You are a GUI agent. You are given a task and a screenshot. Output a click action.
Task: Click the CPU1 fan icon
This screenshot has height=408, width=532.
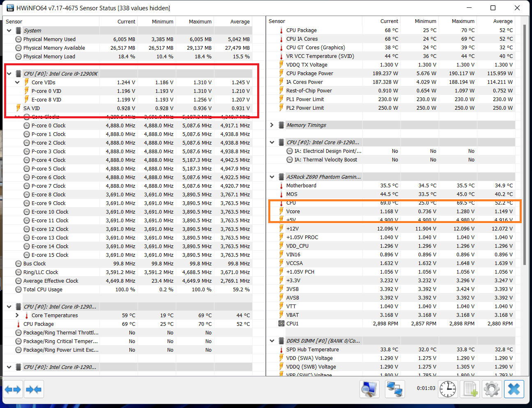pos(281,324)
